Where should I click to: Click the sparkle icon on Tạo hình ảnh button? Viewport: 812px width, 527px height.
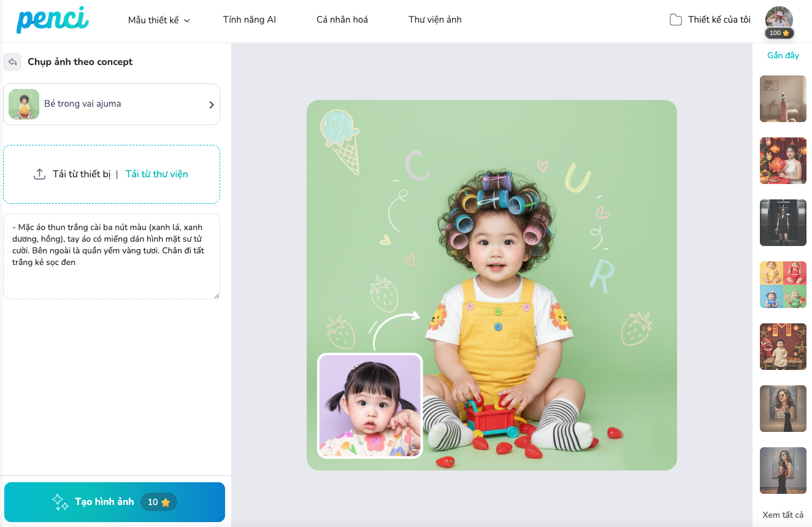[x=60, y=502]
